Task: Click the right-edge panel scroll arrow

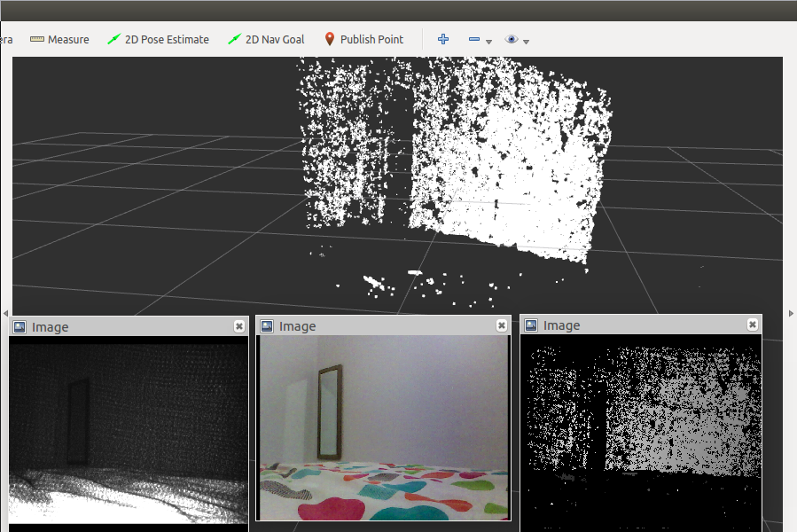Action: (x=791, y=312)
